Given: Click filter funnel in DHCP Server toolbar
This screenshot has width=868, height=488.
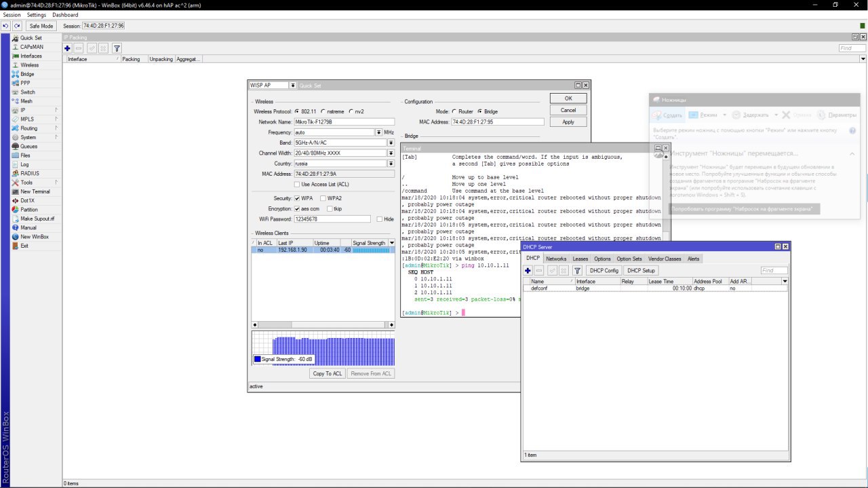Looking at the screenshot, I should click(577, 270).
